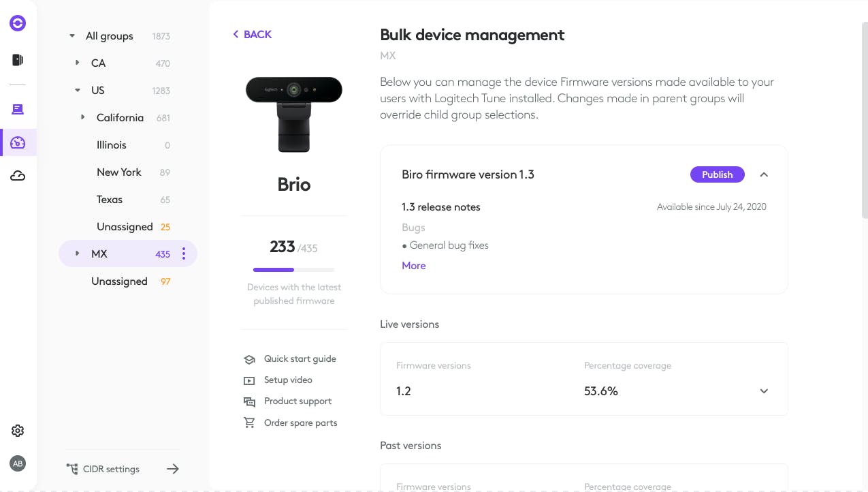Open the laptop devices icon in sidebar
Viewport: 868px width, 492px height.
pos(18,109)
